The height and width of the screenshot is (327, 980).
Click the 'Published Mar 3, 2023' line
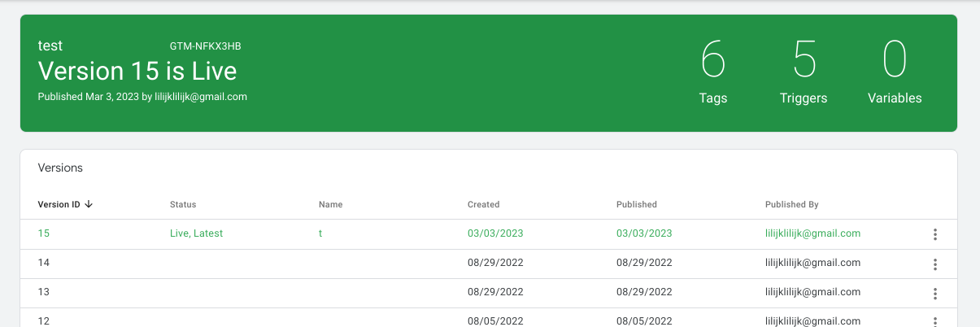[x=142, y=97]
